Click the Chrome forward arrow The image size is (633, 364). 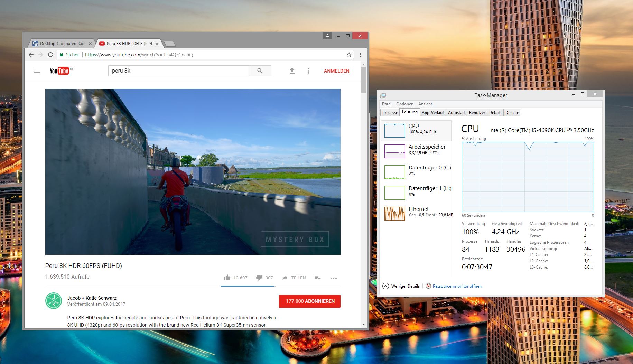tap(41, 55)
